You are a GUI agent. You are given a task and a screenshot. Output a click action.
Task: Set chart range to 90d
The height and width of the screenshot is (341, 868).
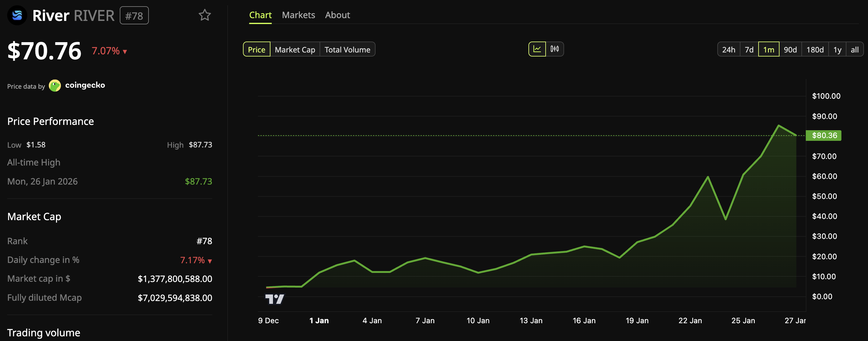790,49
